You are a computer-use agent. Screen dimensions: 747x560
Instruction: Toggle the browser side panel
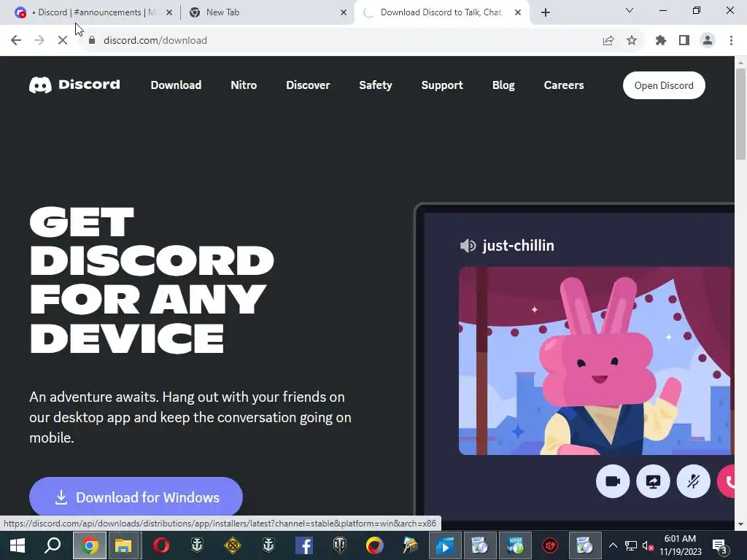pyautogui.click(x=684, y=41)
